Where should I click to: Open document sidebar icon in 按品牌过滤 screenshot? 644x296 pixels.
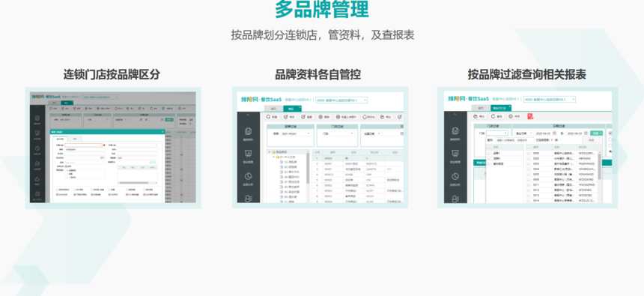455,130
